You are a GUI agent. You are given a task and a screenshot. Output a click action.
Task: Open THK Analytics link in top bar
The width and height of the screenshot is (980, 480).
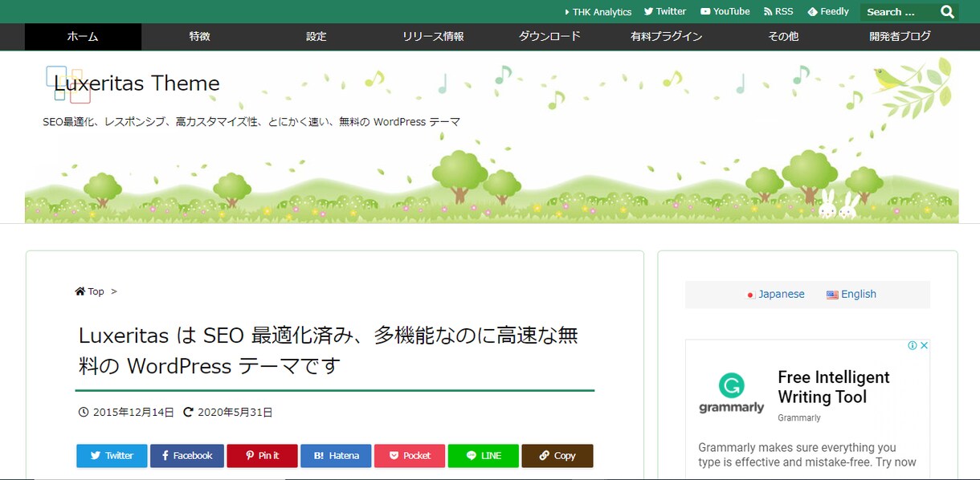pos(598,12)
